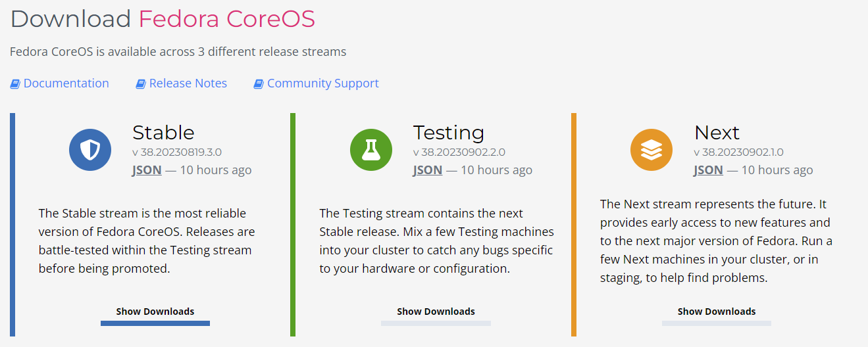
Task: Click the Testing stream flask icon
Action: [x=370, y=150]
